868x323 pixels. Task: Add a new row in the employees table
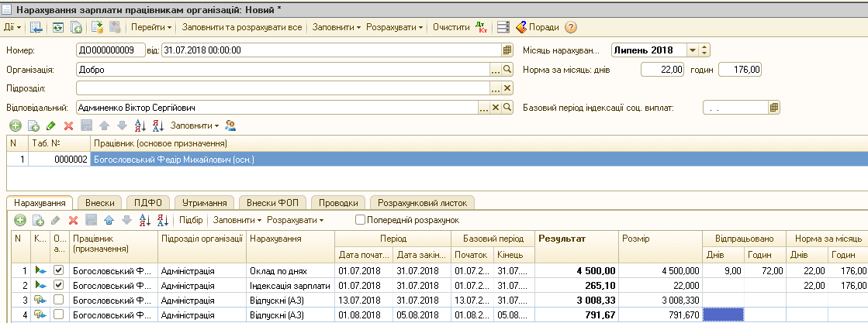[x=15, y=126]
